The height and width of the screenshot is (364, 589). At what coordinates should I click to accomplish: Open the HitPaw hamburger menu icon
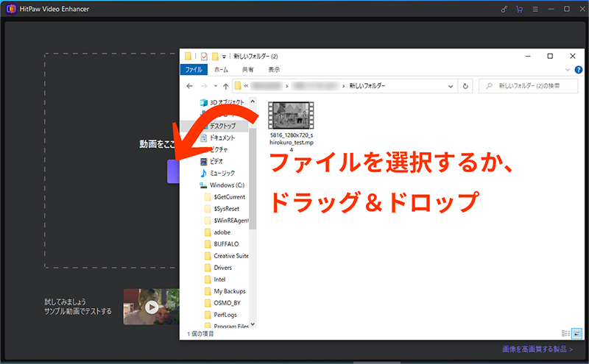[535, 9]
